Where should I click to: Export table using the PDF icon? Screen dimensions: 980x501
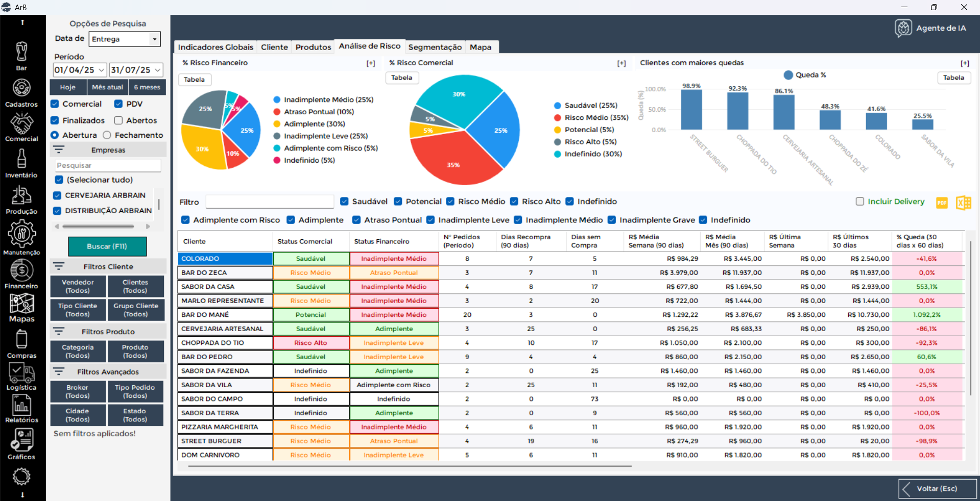[x=942, y=203]
